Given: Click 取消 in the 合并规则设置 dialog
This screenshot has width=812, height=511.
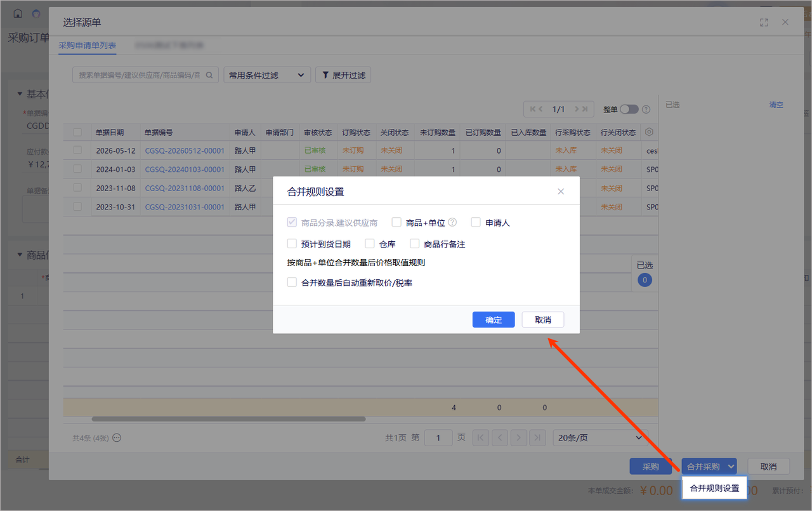Looking at the screenshot, I should (543, 320).
